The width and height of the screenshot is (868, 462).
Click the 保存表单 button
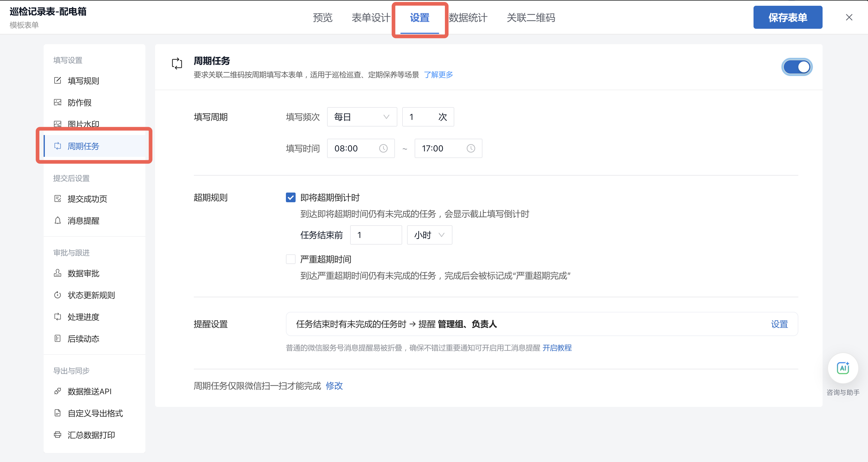pos(787,18)
